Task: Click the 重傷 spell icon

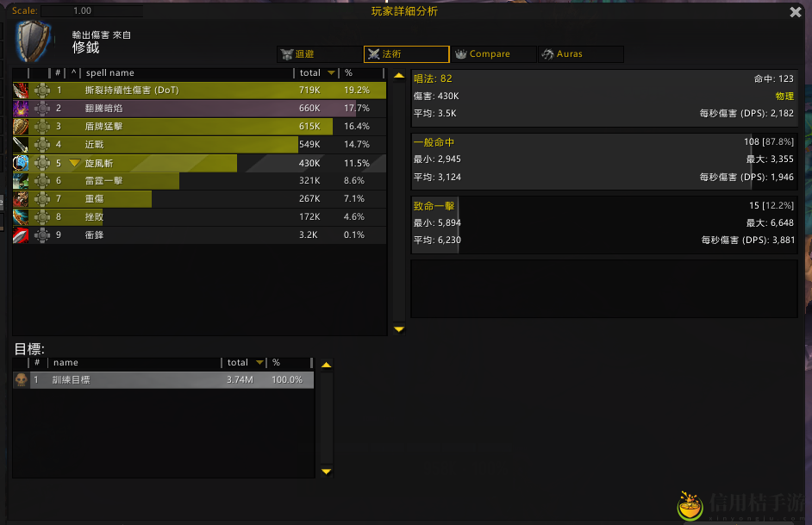Action: click(21, 199)
